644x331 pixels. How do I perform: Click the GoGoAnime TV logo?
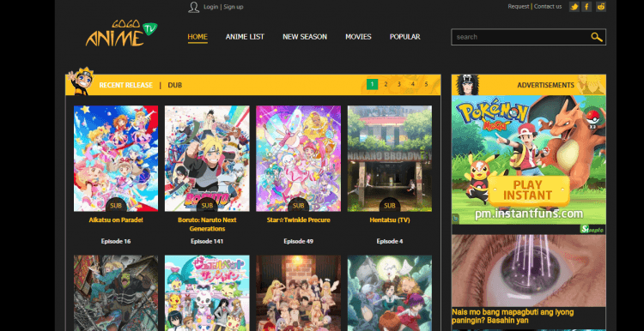pyautogui.click(x=122, y=33)
